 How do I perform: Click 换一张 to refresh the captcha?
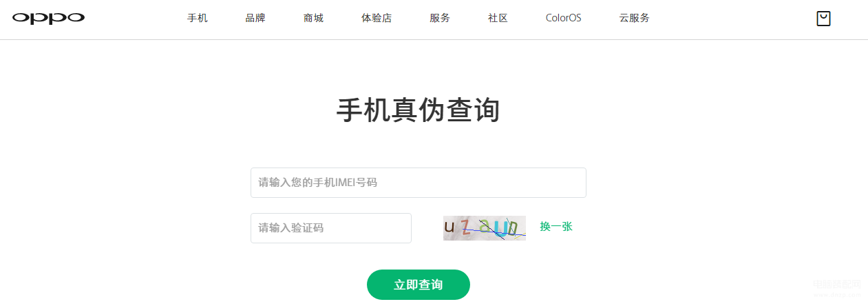point(556,227)
